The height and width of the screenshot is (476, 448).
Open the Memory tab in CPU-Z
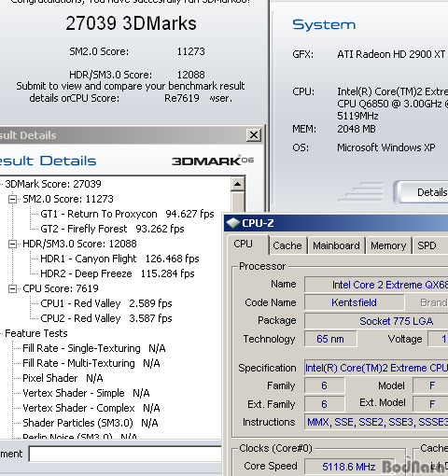[388, 245]
